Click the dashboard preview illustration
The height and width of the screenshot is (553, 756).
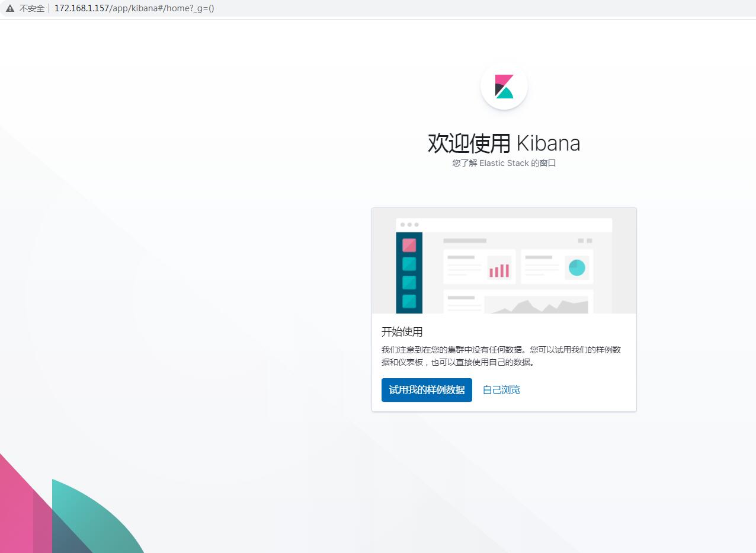point(504,261)
